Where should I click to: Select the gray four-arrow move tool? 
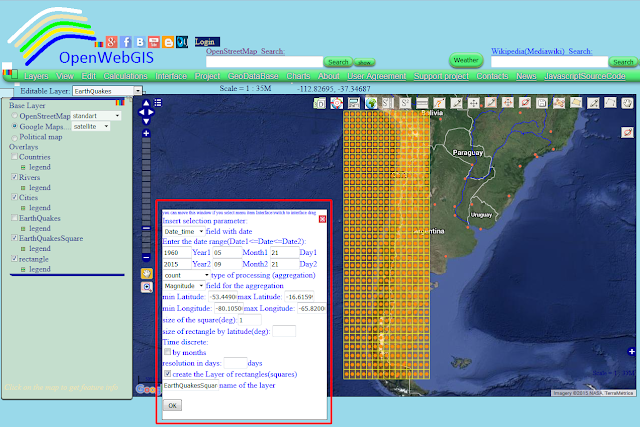point(473,103)
